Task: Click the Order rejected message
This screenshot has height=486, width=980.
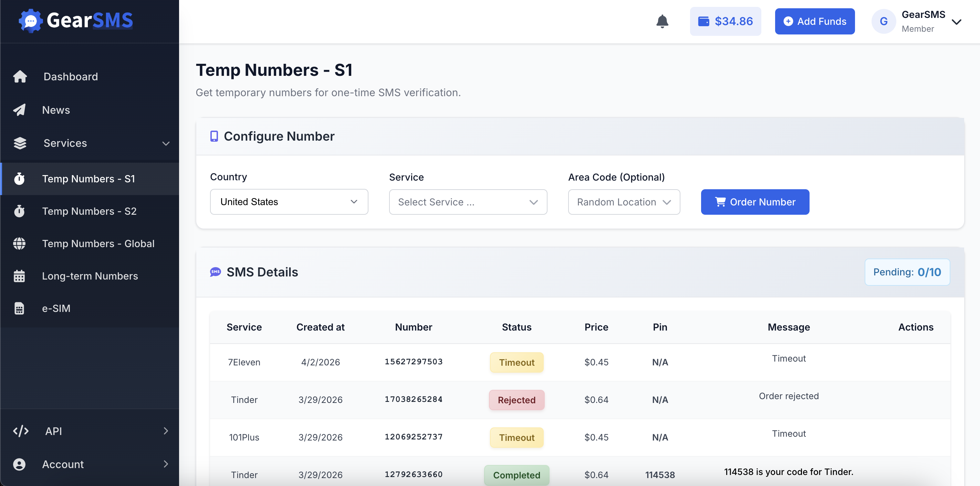Action: pos(789,396)
